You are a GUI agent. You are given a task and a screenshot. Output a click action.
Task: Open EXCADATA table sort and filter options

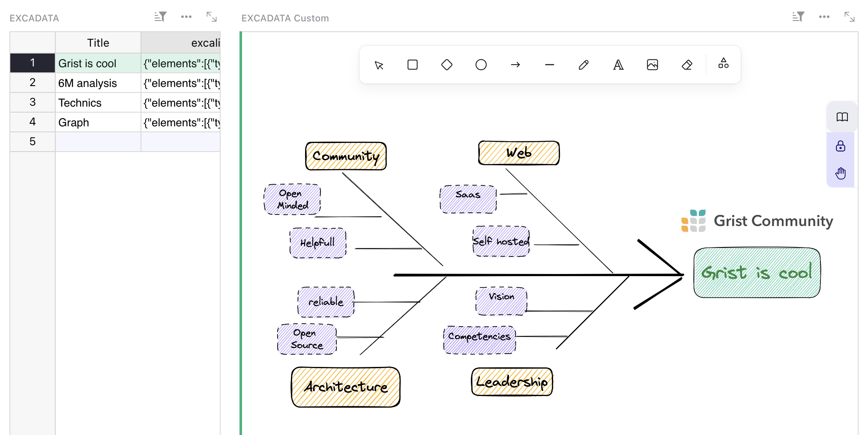point(160,17)
